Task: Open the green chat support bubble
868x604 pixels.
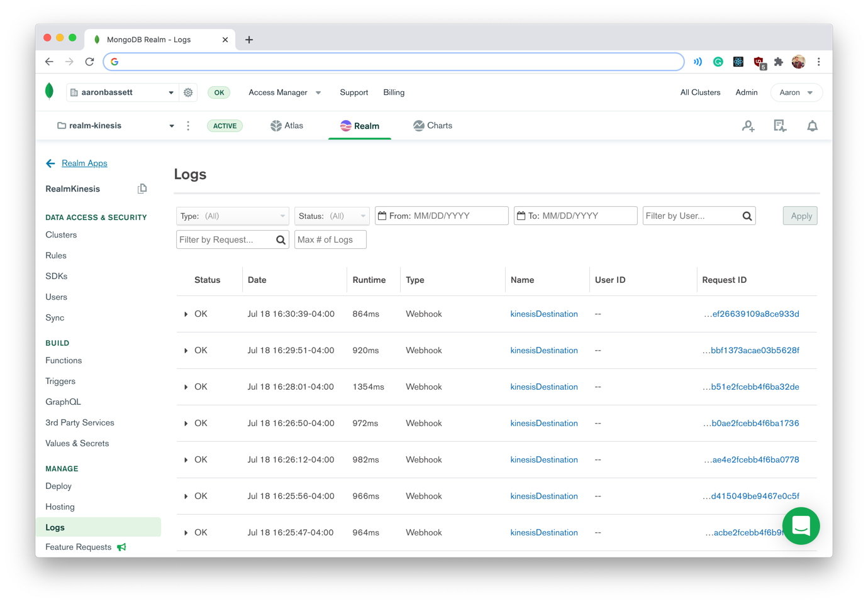Action: tap(801, 525)
